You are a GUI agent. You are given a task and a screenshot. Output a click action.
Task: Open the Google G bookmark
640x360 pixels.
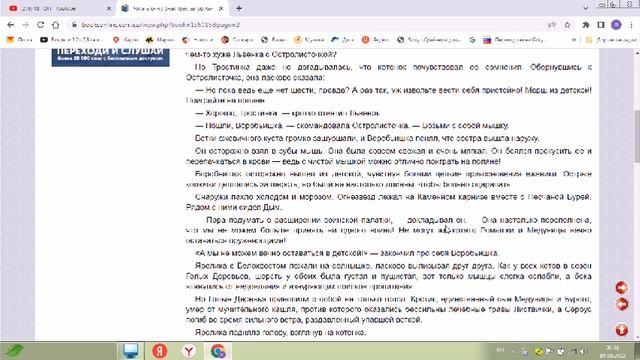click(473, 40)
